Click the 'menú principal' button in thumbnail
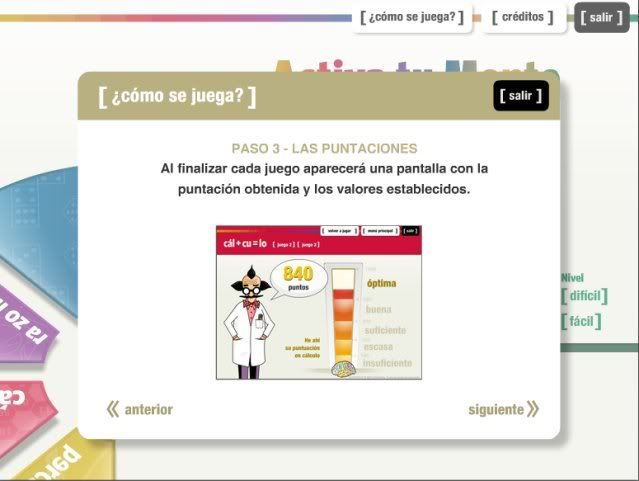The image size is (639, 481). tap(380, 231)
